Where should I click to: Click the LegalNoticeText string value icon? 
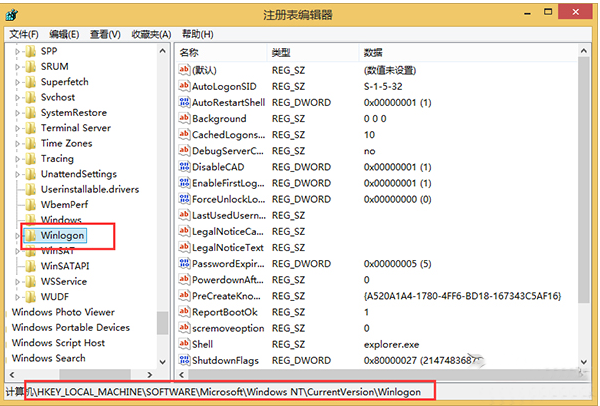tap(184, 247)
